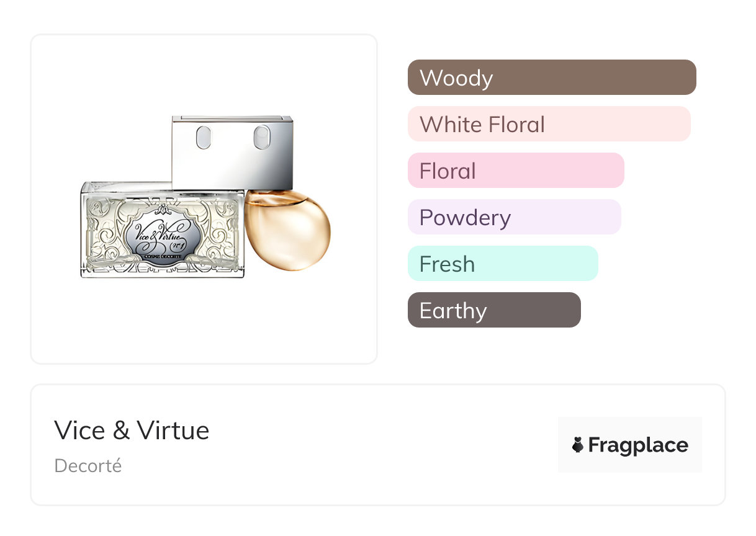Select the White Floral accord bar
The height and width of the screenshot is (536, 756).
point(549,124)
